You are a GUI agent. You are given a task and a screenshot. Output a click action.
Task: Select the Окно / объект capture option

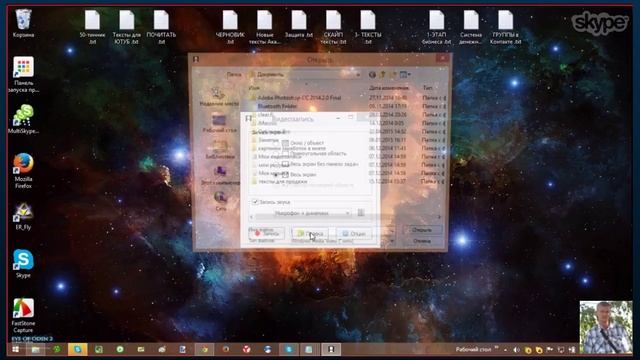pyautogui.click(x=303, y=143)
